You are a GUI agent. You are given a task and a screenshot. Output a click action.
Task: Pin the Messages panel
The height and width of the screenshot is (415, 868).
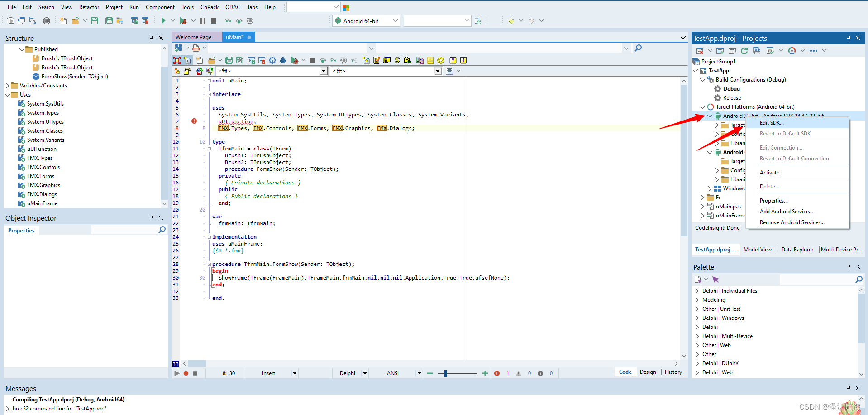point(849,388)
